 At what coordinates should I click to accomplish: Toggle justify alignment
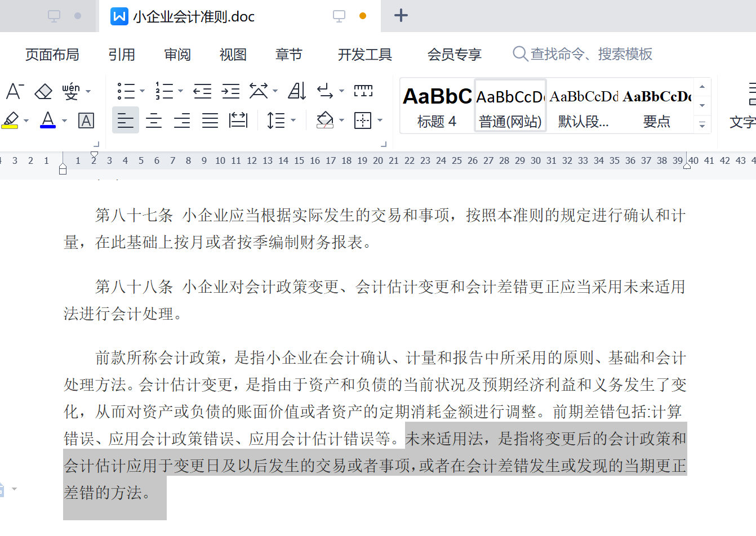coord(210,120)
